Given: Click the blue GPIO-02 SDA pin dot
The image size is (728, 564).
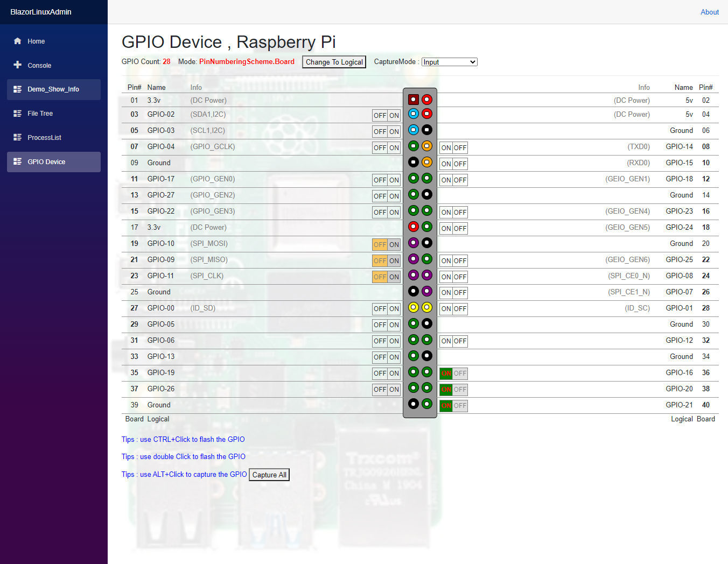Looking at the screenshot, I should pos(413,114).
